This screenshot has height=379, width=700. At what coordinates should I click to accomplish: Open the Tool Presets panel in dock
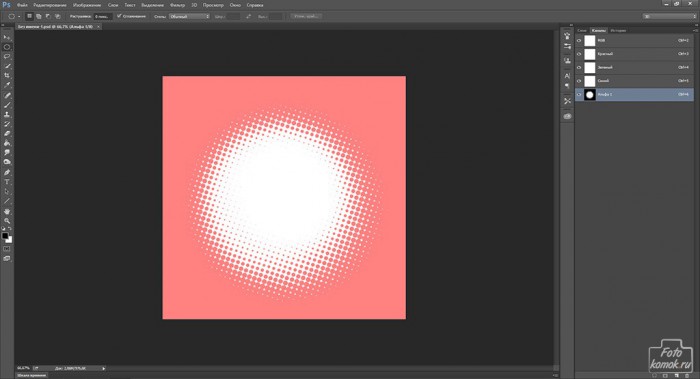click(x=567, y=101)
